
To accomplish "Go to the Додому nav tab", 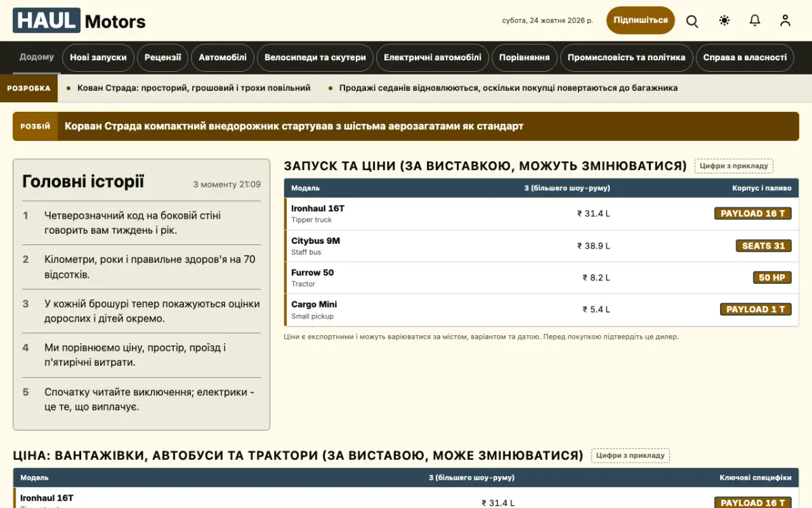I will tap(37, 57).
